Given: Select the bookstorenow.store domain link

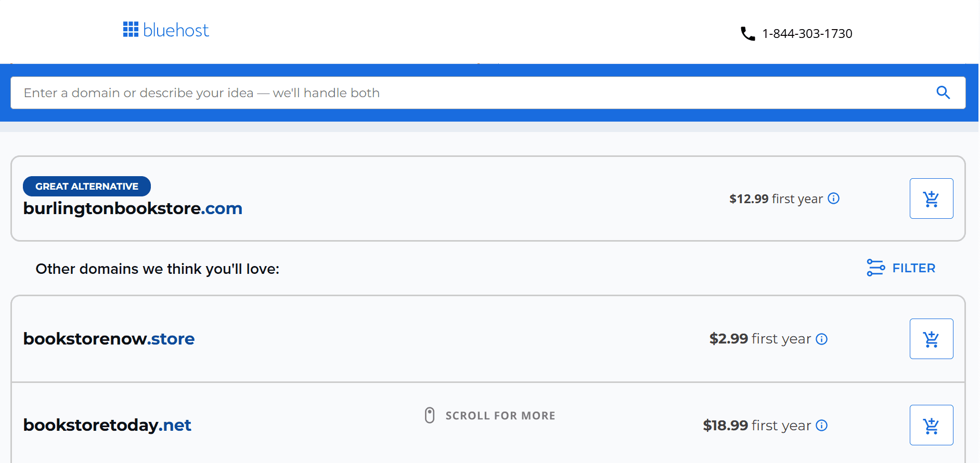Looking at the screenshot, I should [x=109, y=338].
